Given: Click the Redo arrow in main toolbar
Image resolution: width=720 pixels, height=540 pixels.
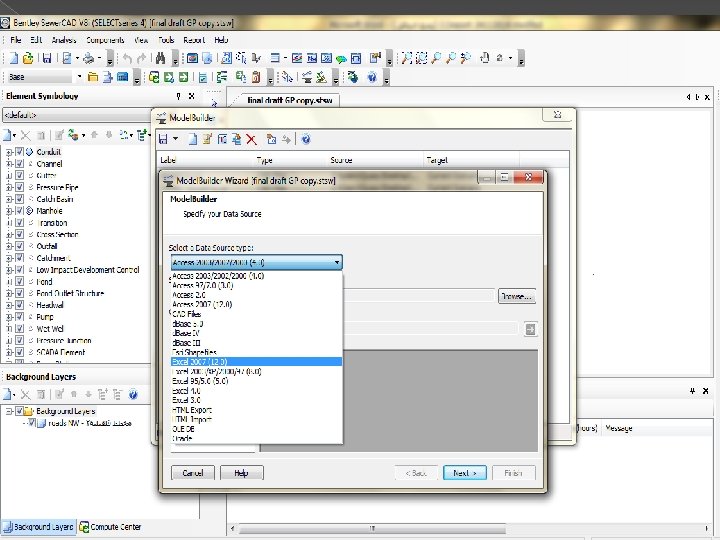Looking at the screenshot, I should click(142, 58).
